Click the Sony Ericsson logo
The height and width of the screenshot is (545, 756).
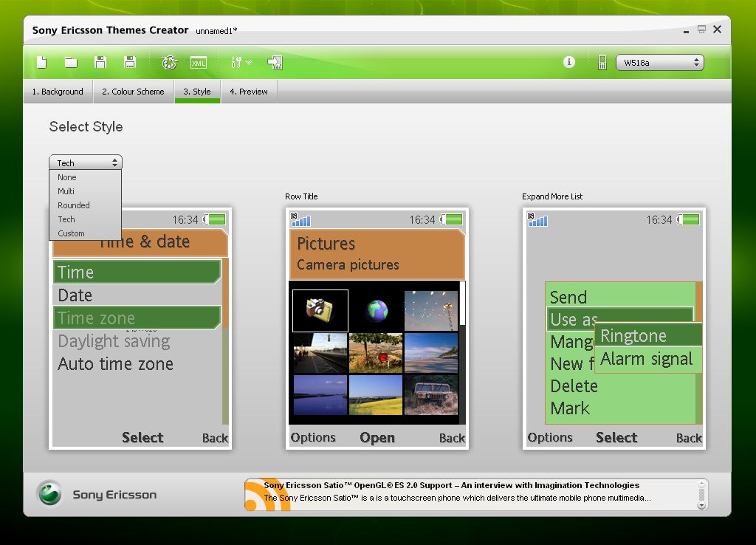[x=49, y=494]
